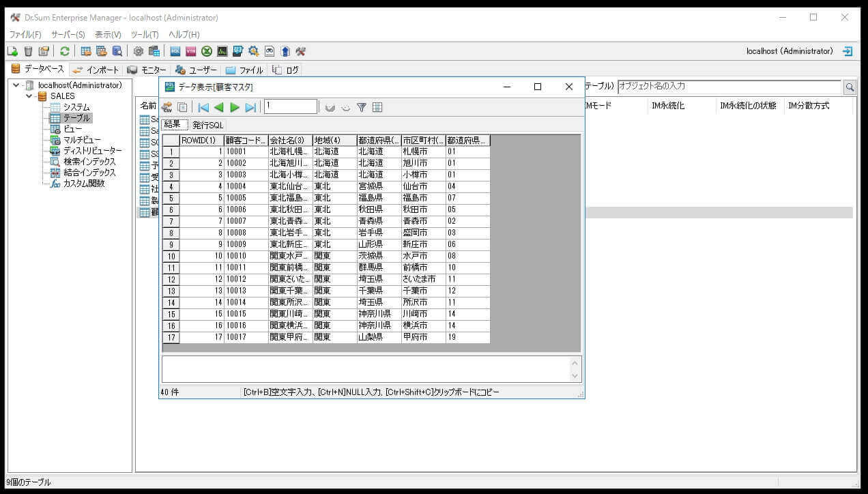Click the page number input field
The height and width of the screenshot is (494, 868).
[x=290, y=106]
